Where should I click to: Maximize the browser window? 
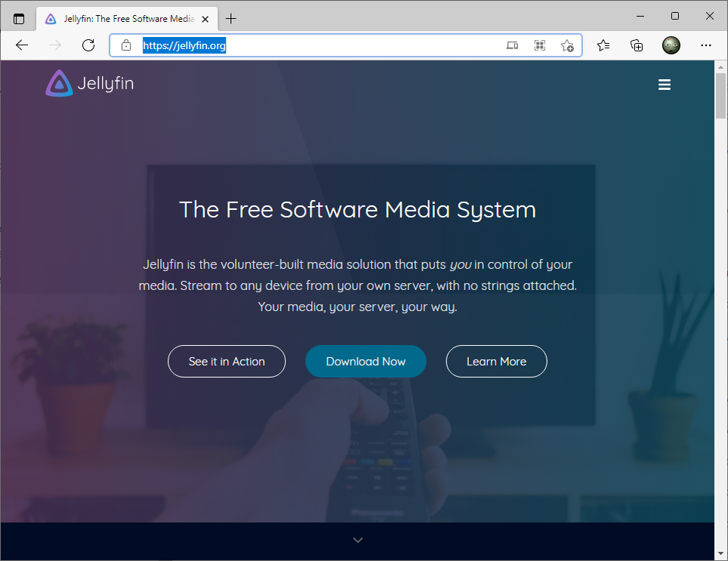(x=675, y=17)
